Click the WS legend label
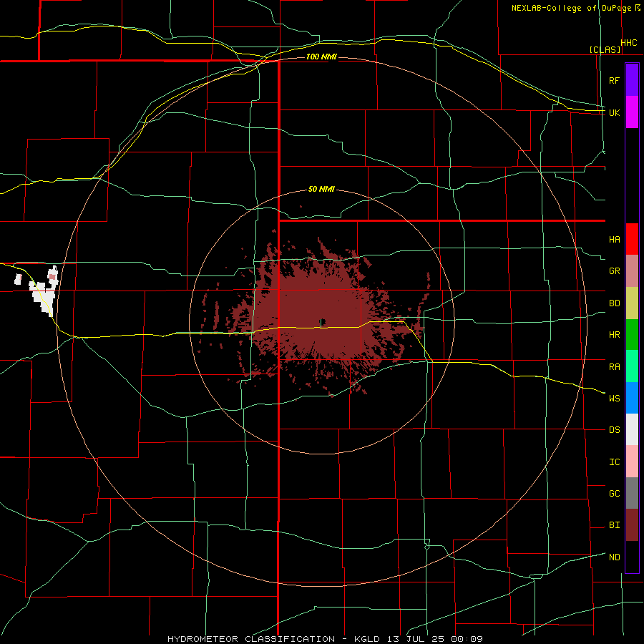Viewport: 644px width, 644px height. [614, 398]
